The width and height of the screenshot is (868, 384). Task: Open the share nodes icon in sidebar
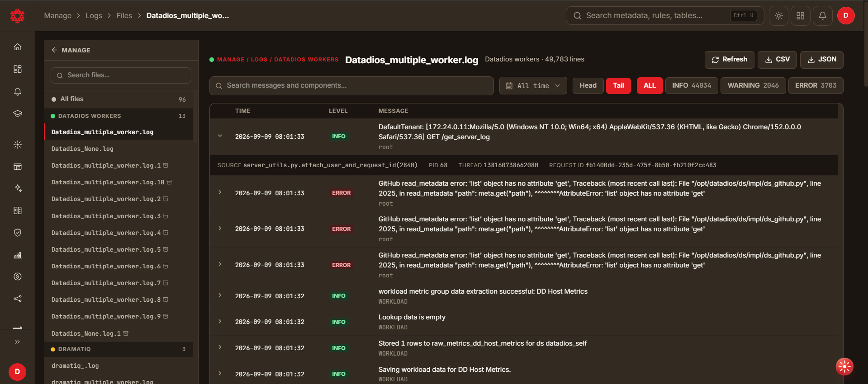click(x=18, y=299)
